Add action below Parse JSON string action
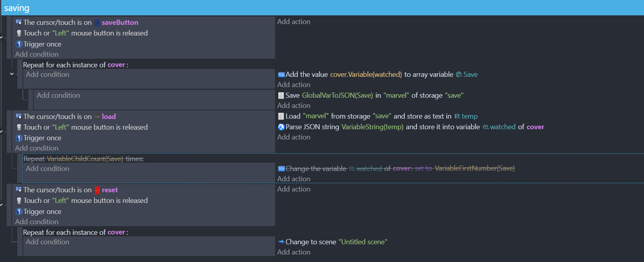The image size is (644, 262). pos(294,137)
